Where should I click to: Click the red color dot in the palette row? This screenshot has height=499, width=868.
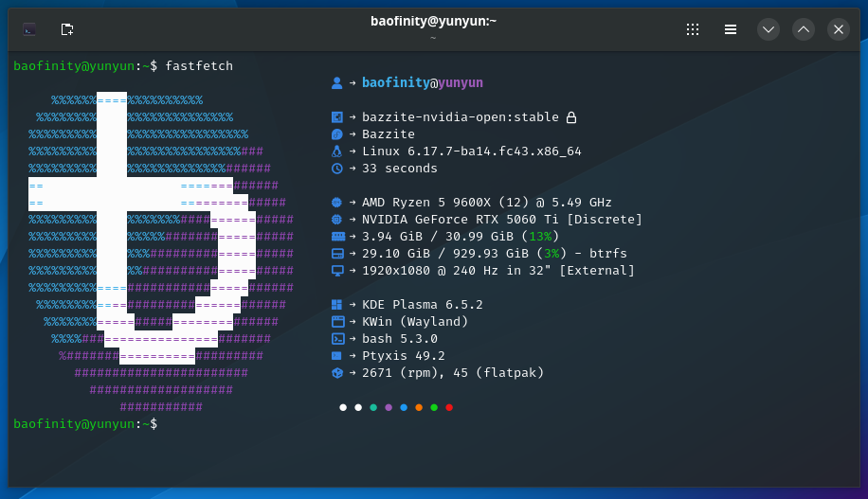[x=449, y=408]
